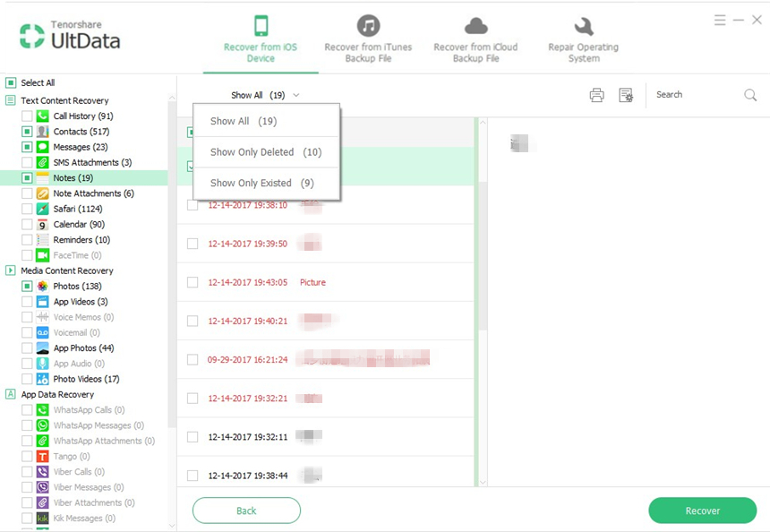Open the hamburger menu icon at top right

720,20
